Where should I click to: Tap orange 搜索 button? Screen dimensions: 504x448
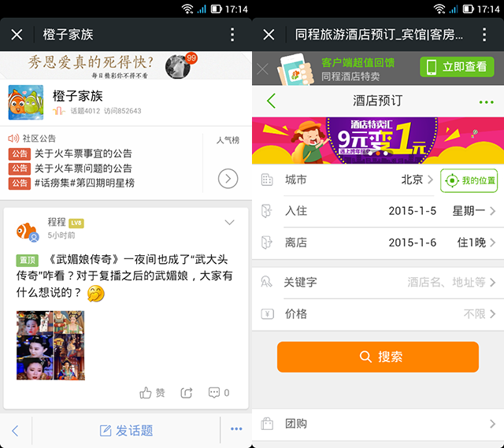click(x=378, y=357)
